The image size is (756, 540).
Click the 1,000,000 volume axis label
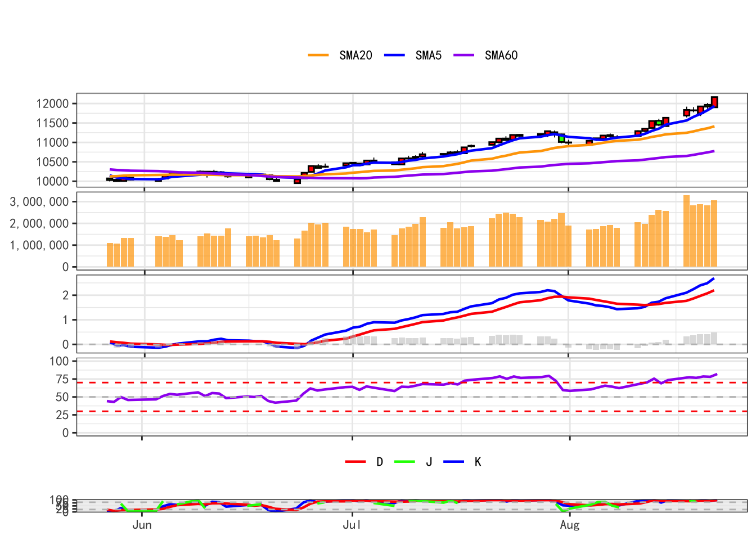39,245
